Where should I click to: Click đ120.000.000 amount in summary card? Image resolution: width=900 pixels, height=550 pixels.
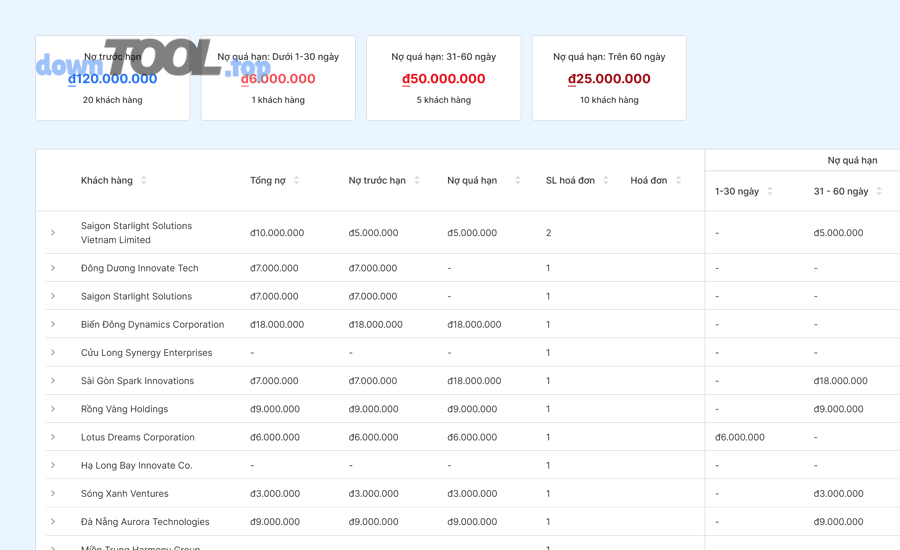tap(112, 79)
